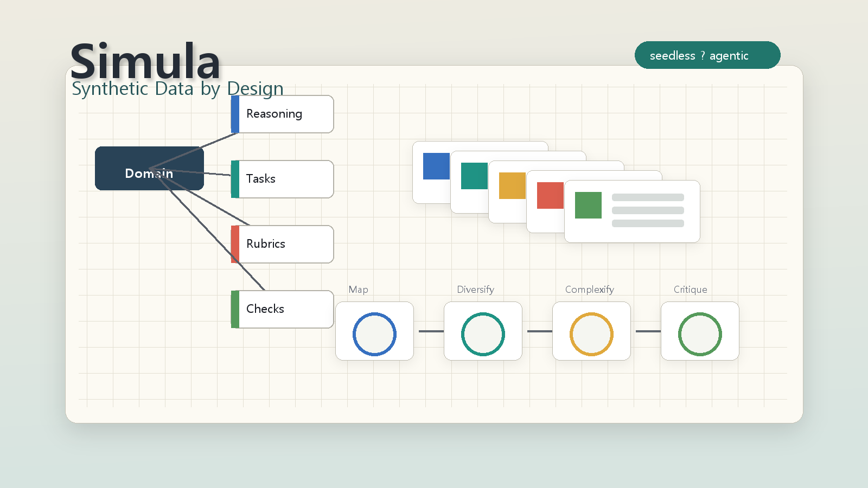The width and height of the screenshot is (868, 488).
Task: Select the green Critique stage circle
Action: pyautogui.click(x=700, y=334)
